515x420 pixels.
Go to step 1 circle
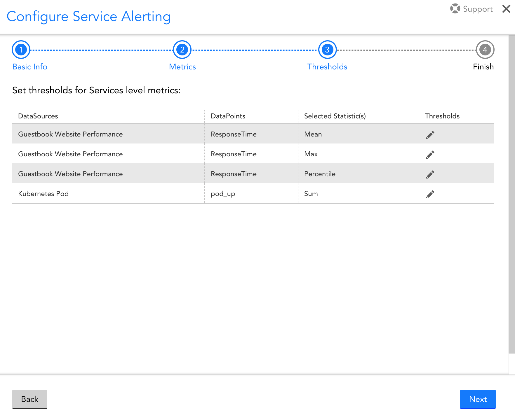[21, 50]
